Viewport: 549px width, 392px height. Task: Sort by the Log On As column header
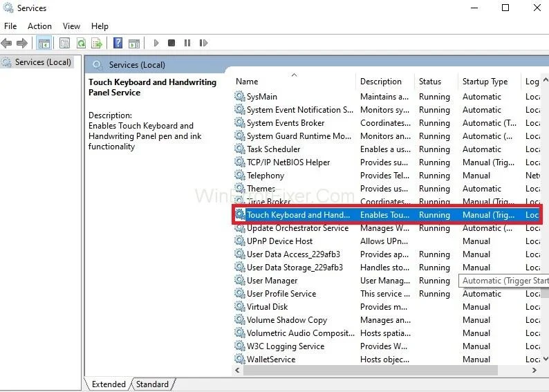point(532,81)
